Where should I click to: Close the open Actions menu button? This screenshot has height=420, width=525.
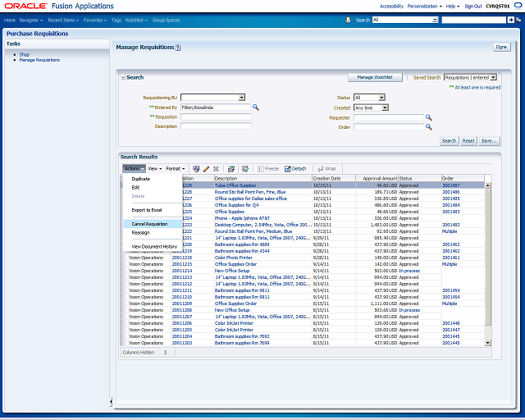[x=134, y=169]
